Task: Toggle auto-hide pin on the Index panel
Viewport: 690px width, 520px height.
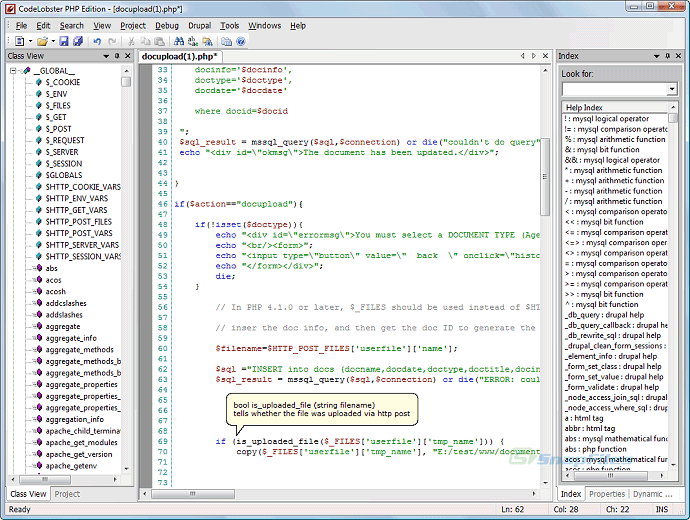Action: pyautogui.click(x=667, y=56)
